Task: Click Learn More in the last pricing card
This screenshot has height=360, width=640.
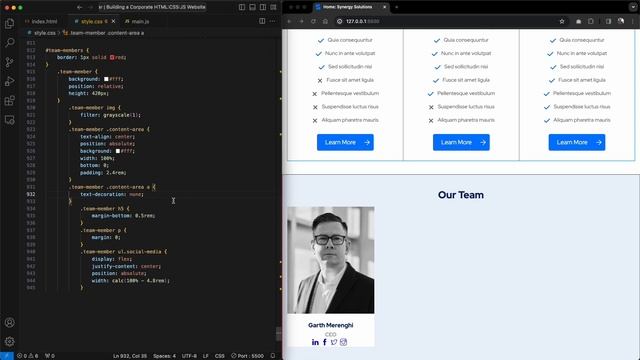Action: coord(577,142)
